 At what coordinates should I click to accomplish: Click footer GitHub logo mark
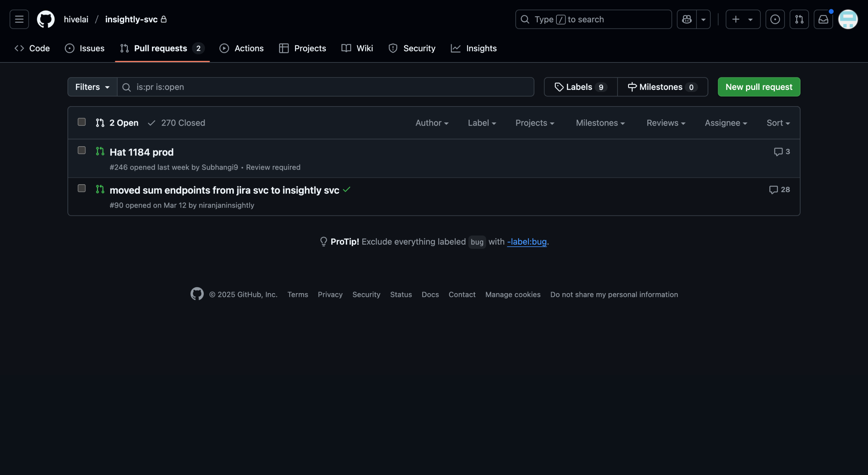(x=197, y=294)
